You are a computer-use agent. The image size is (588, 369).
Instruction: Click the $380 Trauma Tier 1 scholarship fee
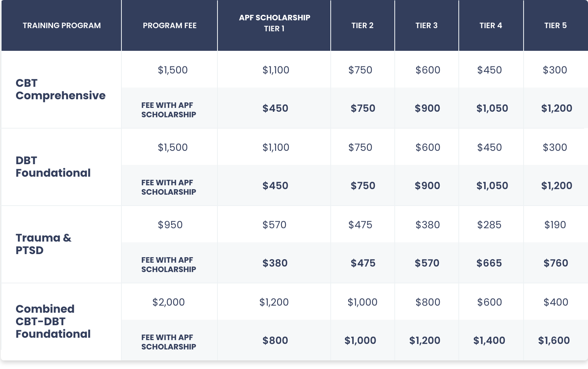point(275,263)
